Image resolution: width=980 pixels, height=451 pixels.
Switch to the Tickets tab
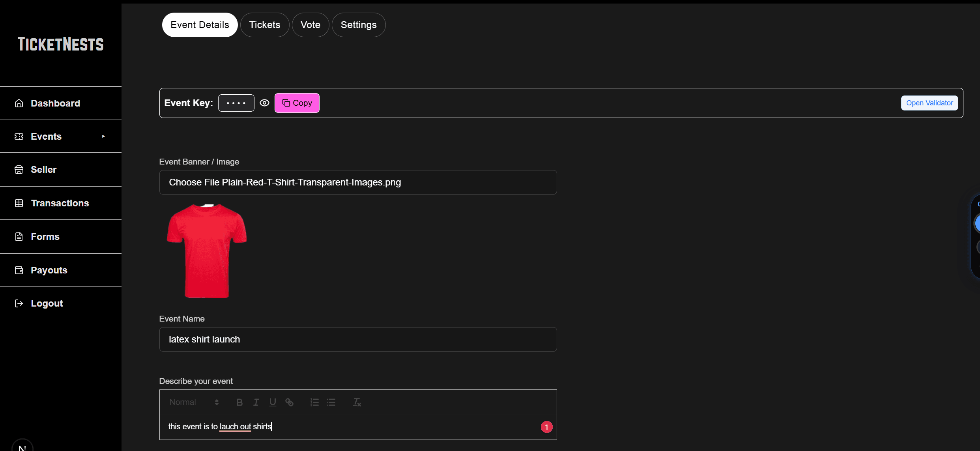[265, 25]
